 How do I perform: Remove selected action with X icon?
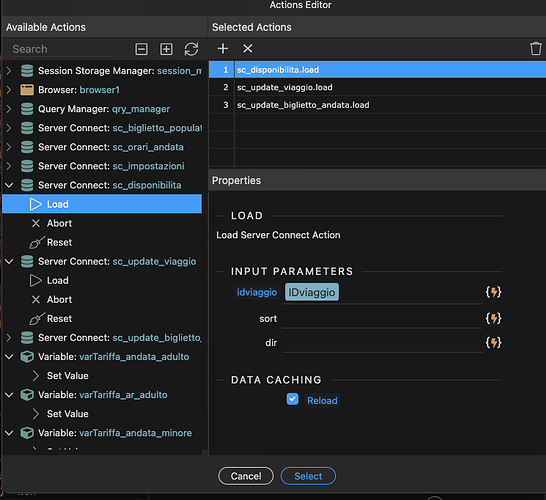248,48
